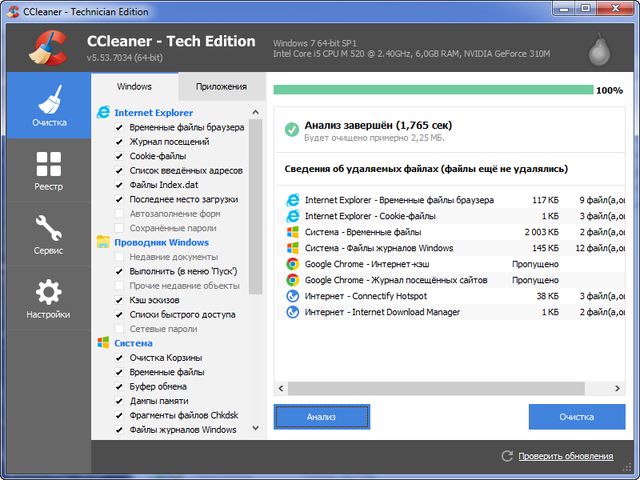
Task: Click the pear icon in header
Action: 601,46
